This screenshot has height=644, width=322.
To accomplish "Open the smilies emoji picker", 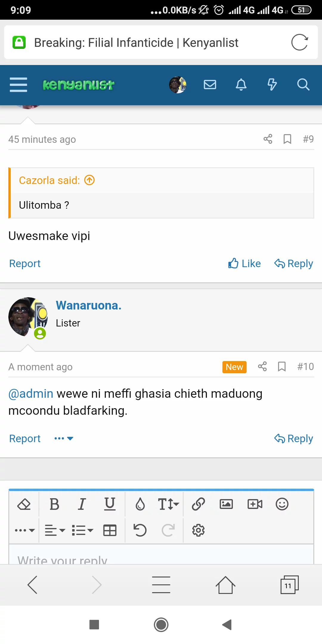I will tap(282, 504).
